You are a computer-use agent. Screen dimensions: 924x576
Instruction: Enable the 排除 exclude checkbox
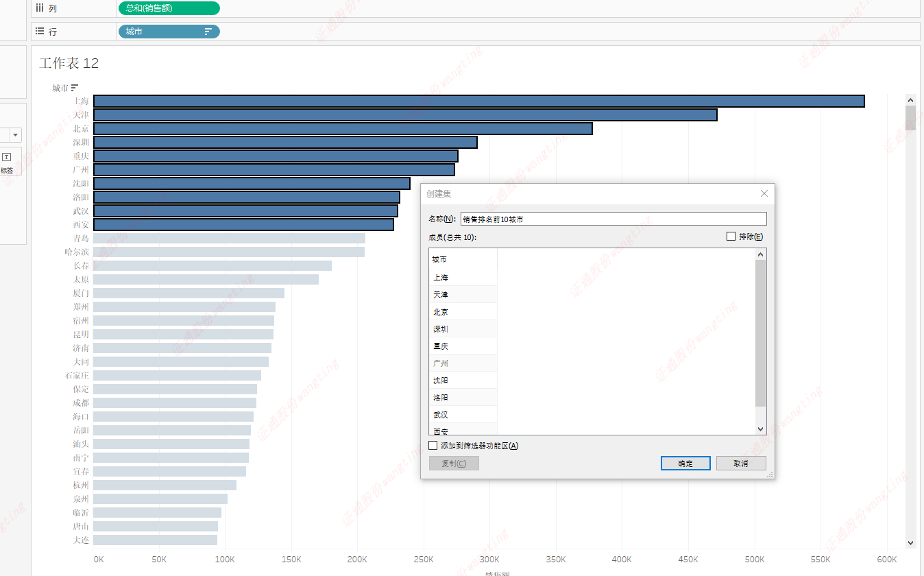click(731, 237)
